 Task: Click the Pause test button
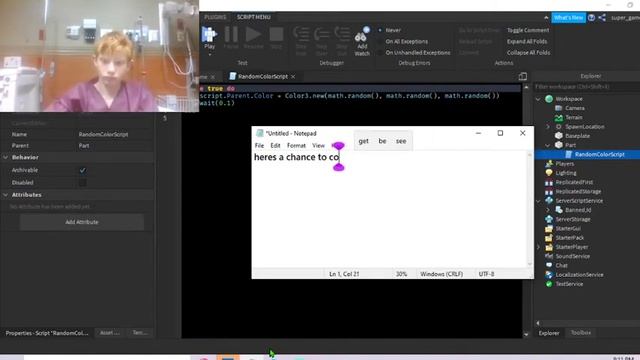click(231, 34)
